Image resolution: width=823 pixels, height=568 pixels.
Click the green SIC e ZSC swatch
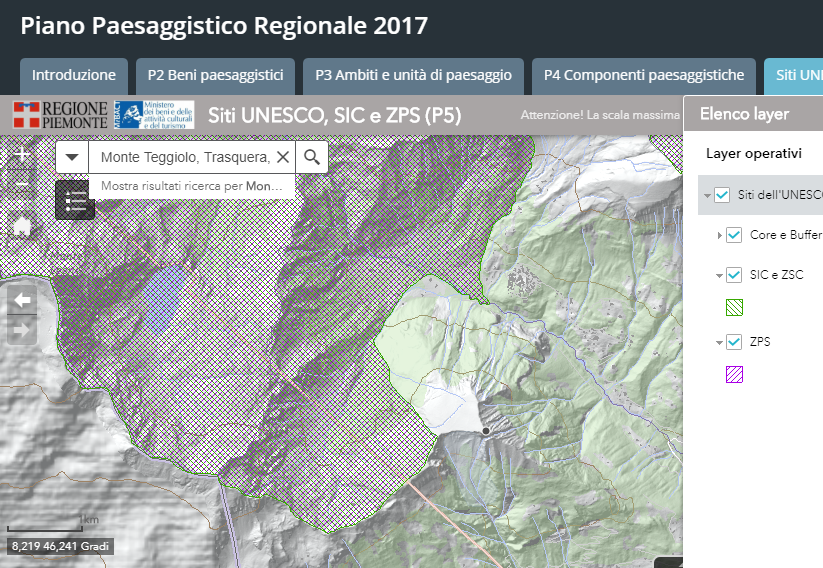pos(734,307)
